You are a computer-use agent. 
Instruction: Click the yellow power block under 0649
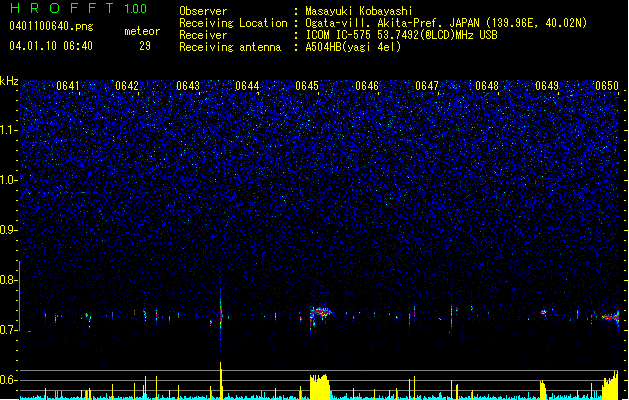543,390
